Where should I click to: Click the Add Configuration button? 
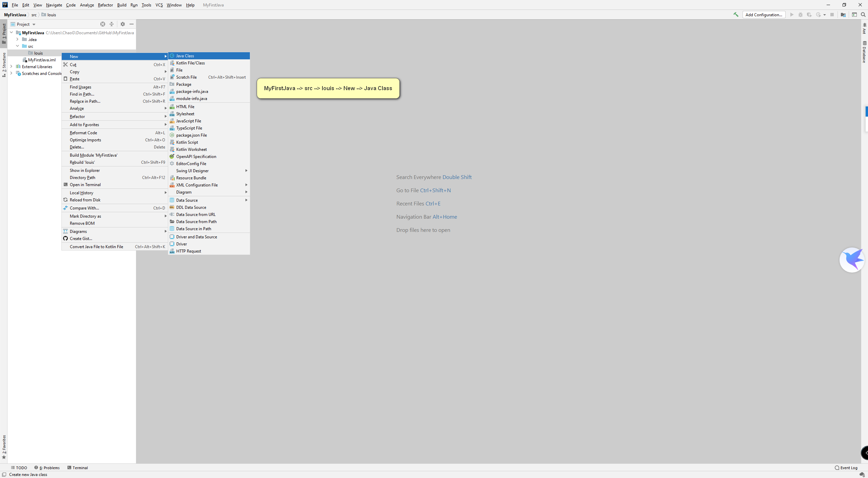[x=764, y=15]
